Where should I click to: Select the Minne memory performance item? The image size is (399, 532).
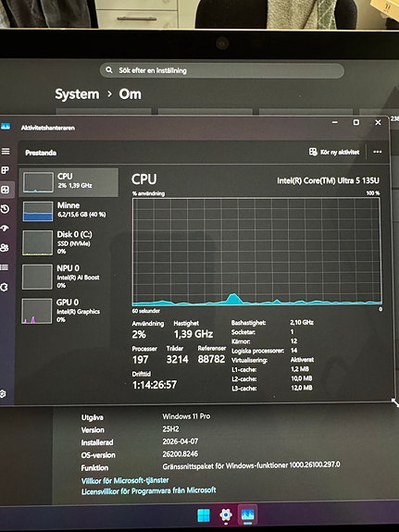tap(69, 211)
